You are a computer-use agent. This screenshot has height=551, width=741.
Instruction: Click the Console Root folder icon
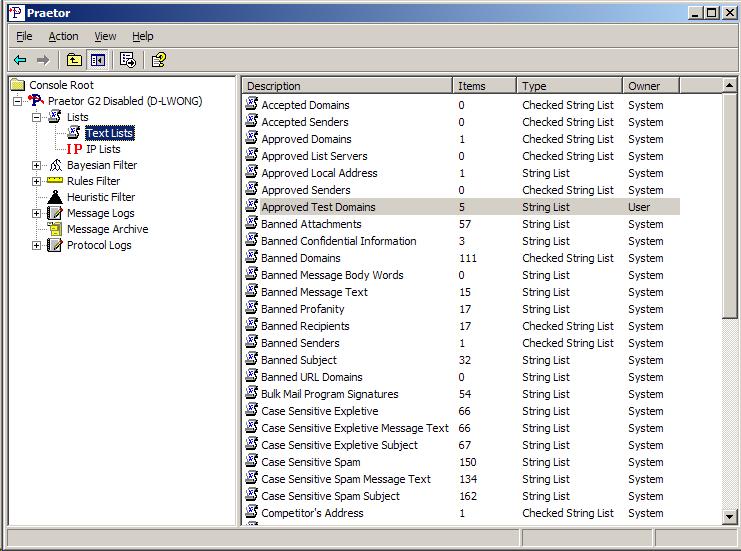click(18, 85)
